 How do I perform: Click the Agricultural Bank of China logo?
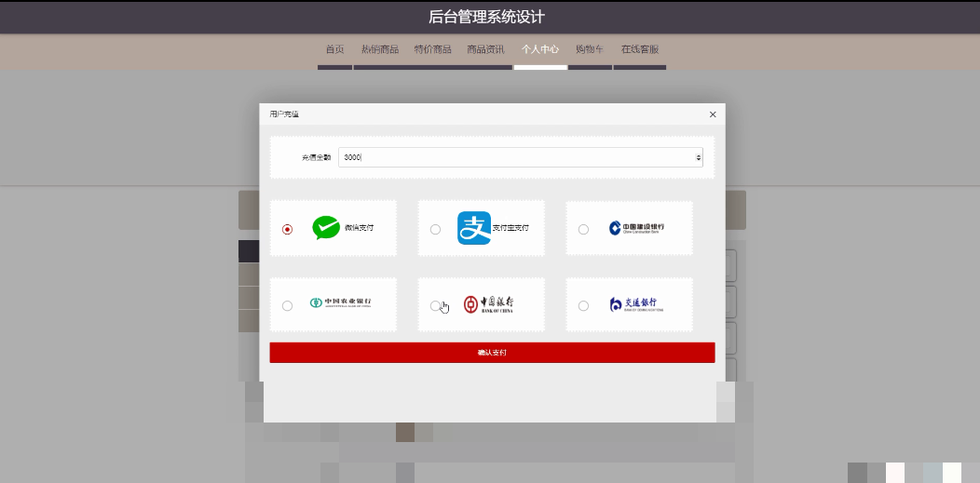click(341, 303)
